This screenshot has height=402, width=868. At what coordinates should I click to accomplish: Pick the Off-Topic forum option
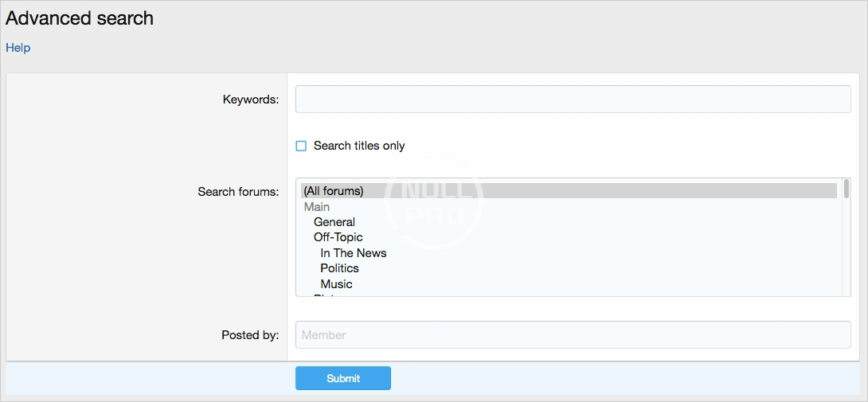[x=338, y=237]
